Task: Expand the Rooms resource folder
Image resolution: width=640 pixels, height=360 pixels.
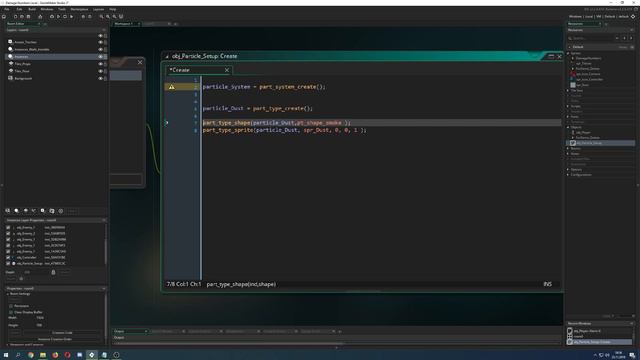Action: 568,149
